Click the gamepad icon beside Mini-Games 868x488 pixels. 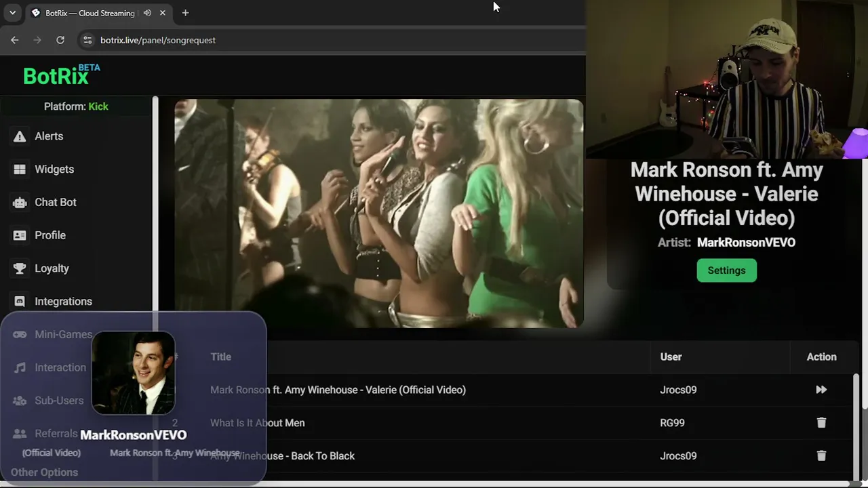pos(20,335)
